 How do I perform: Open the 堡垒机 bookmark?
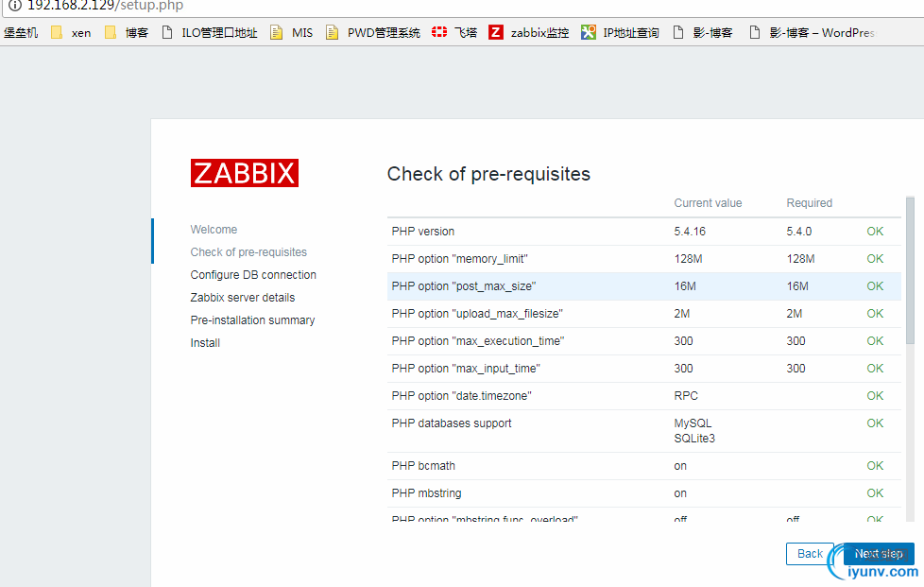coord(21,32)
